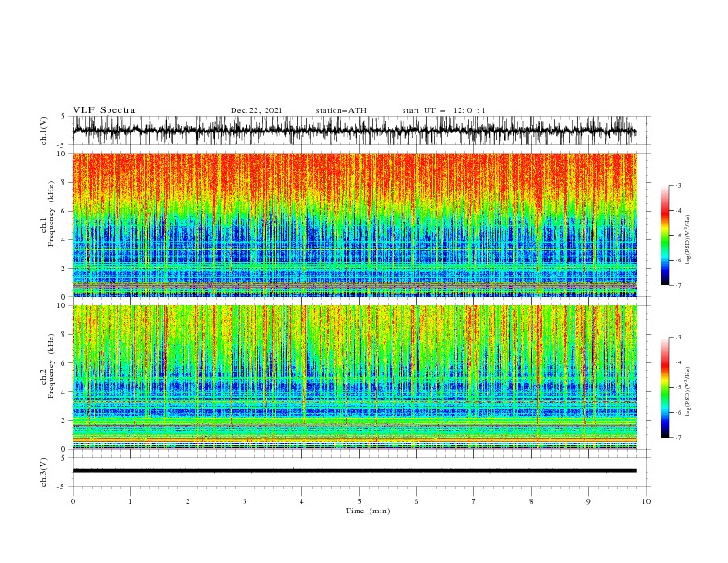The image size is (728, 563).
Task: Click the time axis tick label '1'
Action: [x=130, y=501]
